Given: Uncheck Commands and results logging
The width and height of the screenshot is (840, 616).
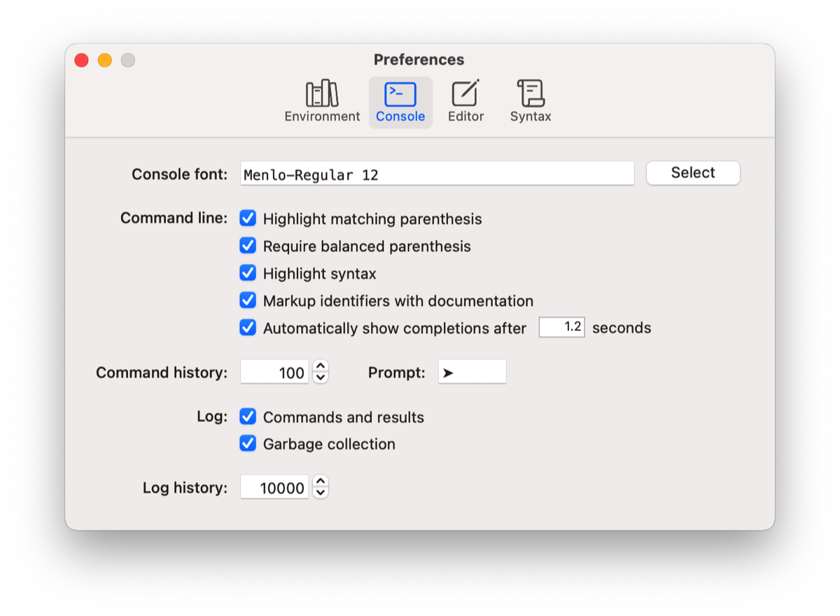Looking at the screenshot, I should (248, 416).
